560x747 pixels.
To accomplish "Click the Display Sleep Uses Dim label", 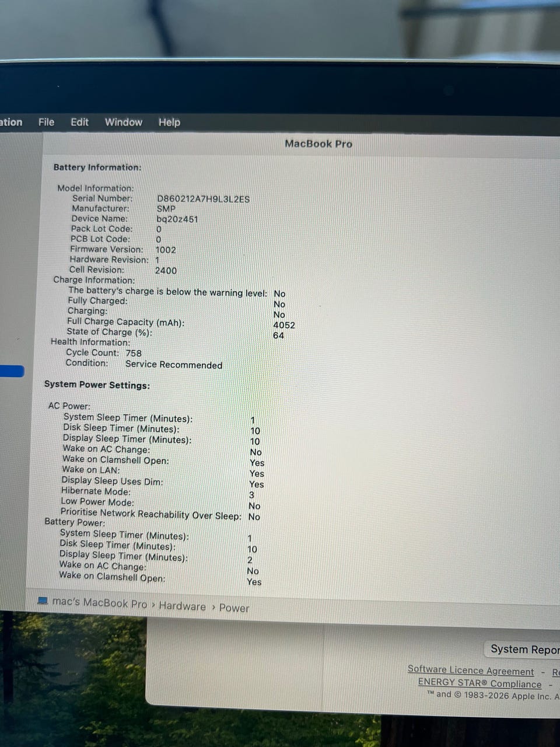I will 112,481.
